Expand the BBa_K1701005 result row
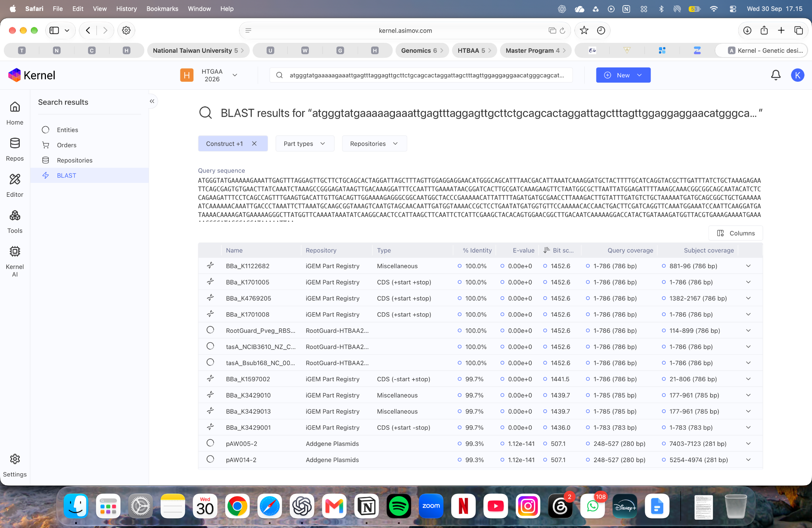 click(x=748, y=282)
